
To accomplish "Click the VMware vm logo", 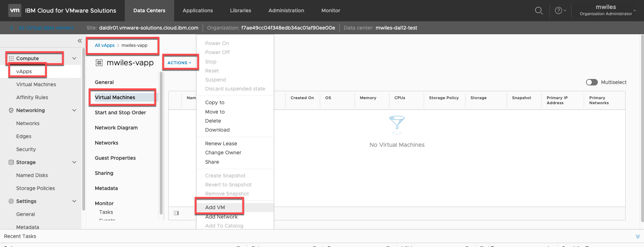I will click(15, 10).
